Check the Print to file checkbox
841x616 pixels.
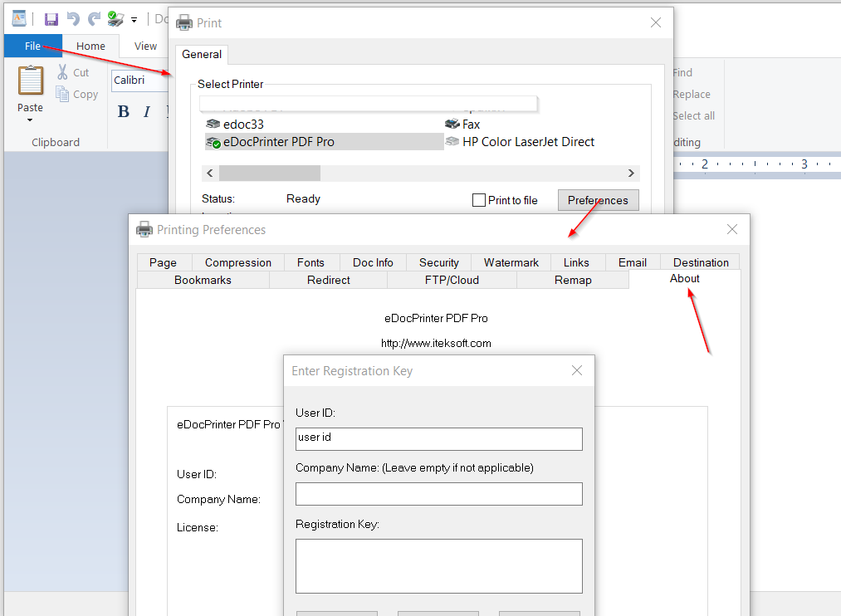tap(478, 200)
